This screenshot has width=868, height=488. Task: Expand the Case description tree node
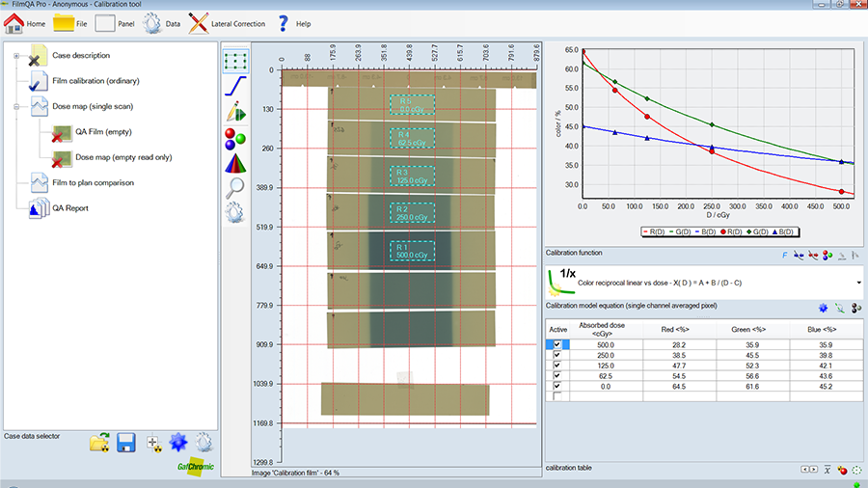pyautogui.click(x=16, y=56)
